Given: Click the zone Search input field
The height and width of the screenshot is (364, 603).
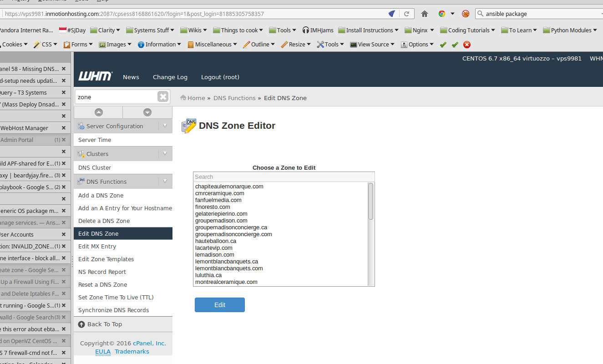Looking at the screenshot, I should coord(284,177).
